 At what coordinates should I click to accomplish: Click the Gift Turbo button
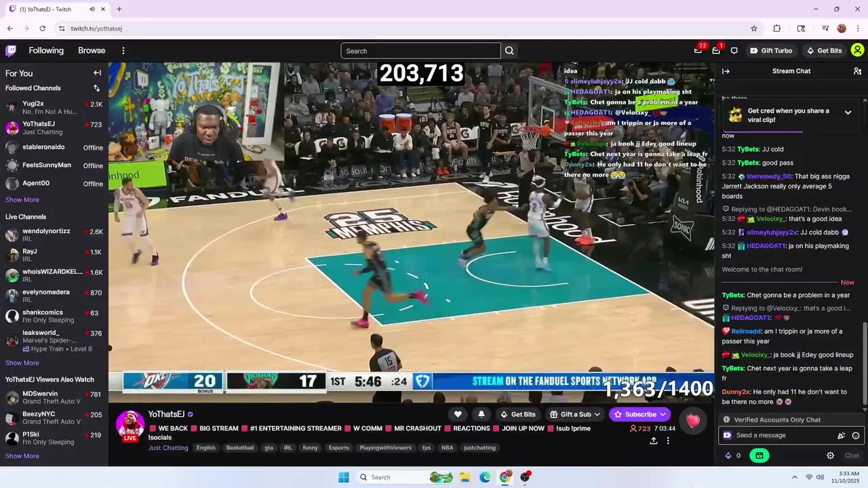[x=771, y=51]
